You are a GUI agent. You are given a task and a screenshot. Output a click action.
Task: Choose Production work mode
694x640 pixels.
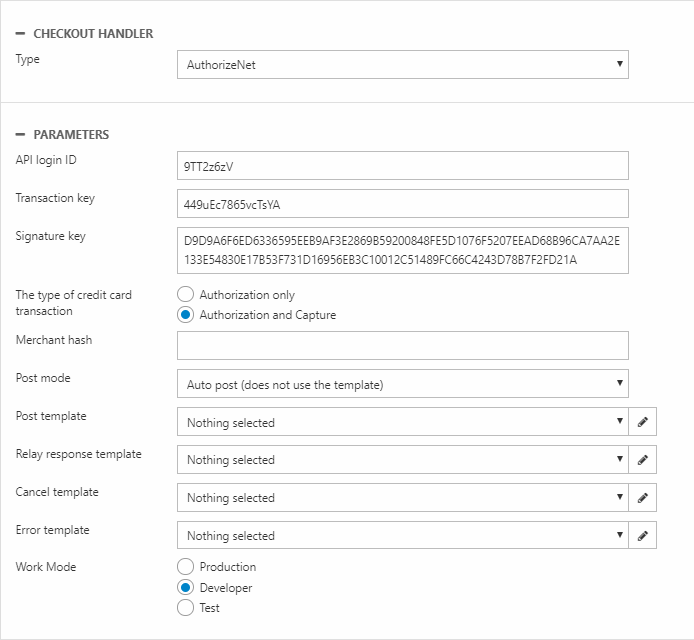pos(185,567)
